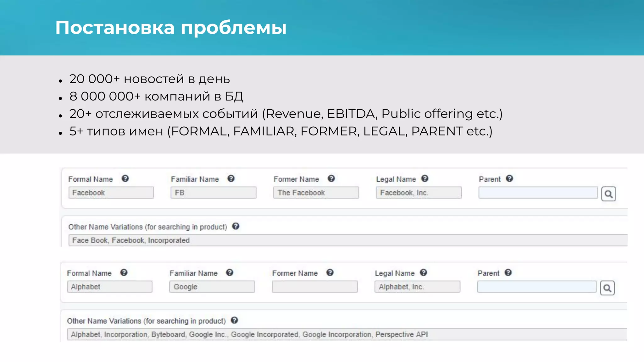Click the empty Former Name field for Alphabet
The height and width of the screenshot is (362, 644).
[315, 287]
